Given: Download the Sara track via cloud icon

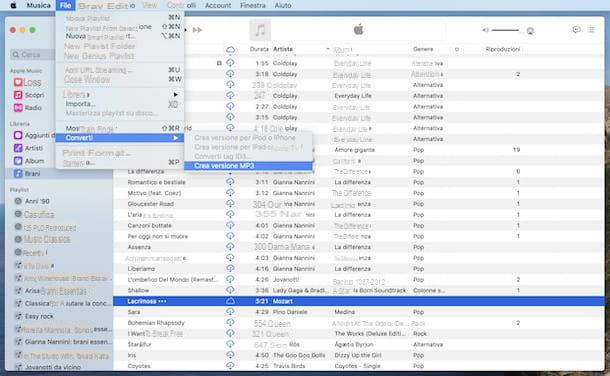Looking at the screenshot, I should pyautogui.click(x=230, y=312).
